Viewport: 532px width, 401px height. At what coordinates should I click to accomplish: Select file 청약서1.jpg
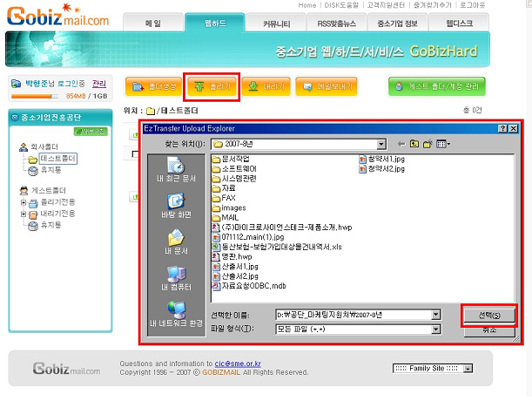coord(382,159)
